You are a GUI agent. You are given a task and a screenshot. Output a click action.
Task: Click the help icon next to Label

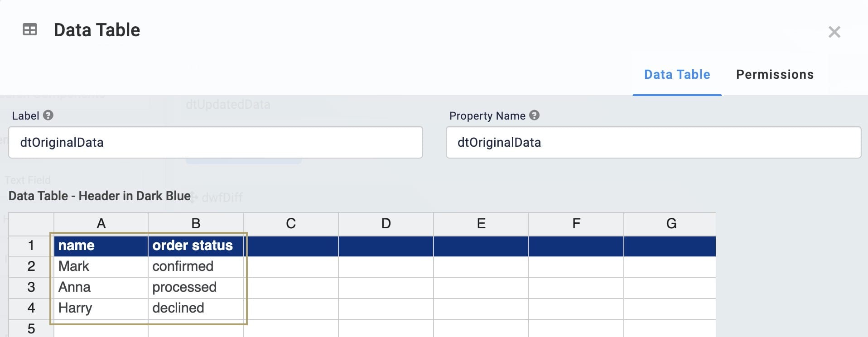coord(48,116)
